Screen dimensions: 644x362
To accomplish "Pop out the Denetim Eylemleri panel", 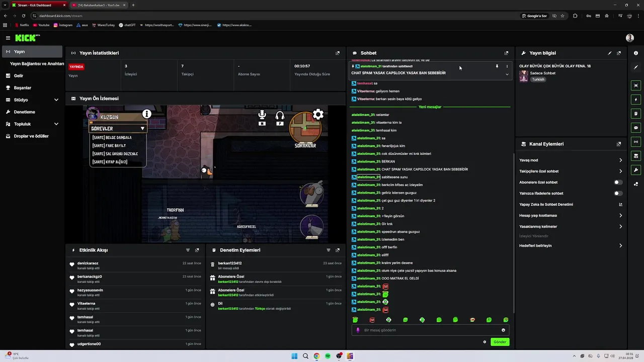I will click(x=338, y=250).
